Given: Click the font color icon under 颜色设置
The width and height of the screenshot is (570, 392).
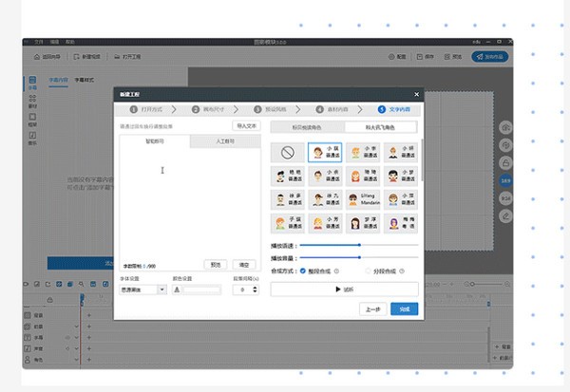Looking at the screenshot, I should pyautogui.click(x=177, y=289).
